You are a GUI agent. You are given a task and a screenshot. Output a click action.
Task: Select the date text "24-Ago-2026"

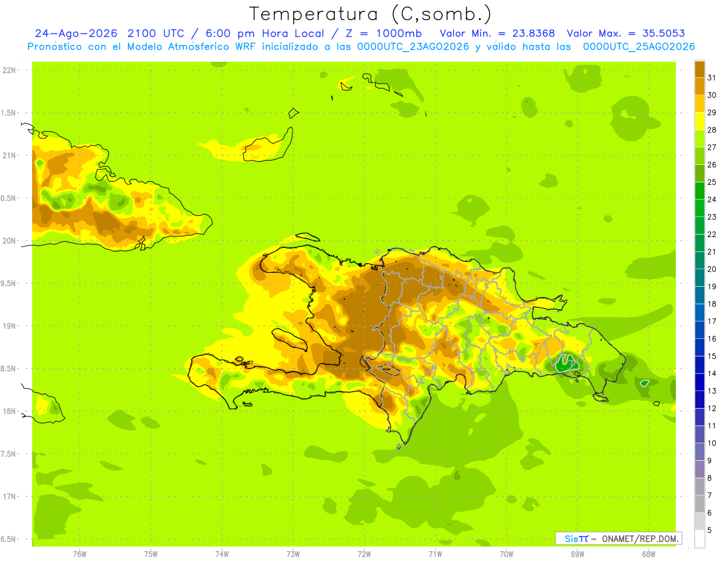(76, 33)
